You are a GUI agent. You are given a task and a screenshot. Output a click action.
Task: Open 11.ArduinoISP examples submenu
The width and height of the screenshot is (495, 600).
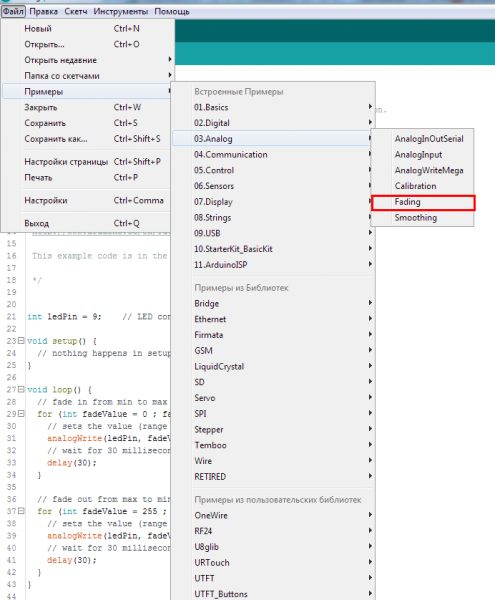click(273, 265)
